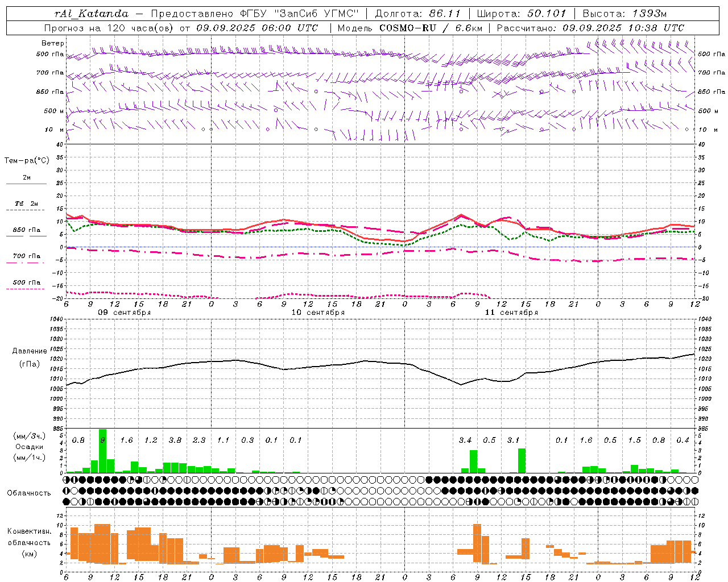
Task: Click the 09 сентября date label
Action: (124, 313)
